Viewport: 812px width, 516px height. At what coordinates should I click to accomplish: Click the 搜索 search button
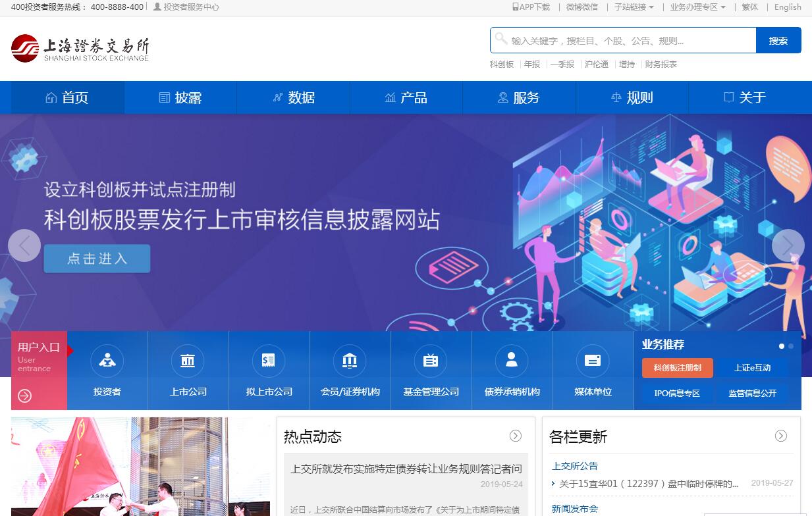778,40
